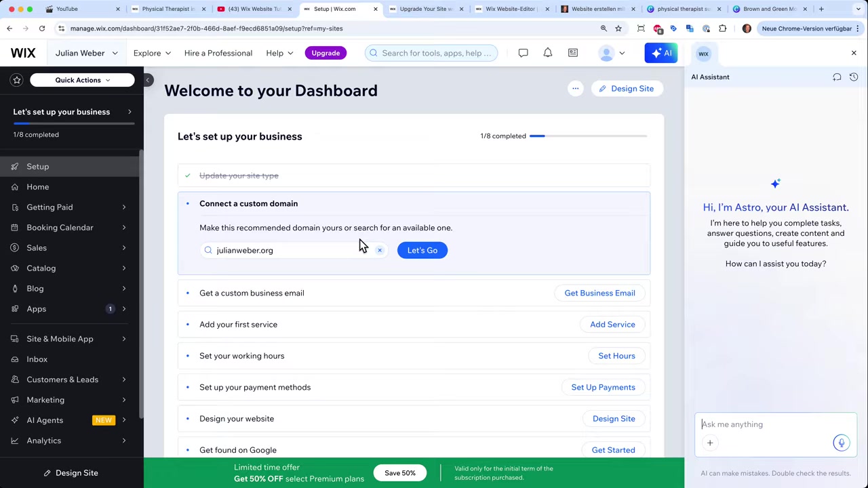Click the search for tools field
The width and height of the screenshot is (868, 488).
[431, 53]
